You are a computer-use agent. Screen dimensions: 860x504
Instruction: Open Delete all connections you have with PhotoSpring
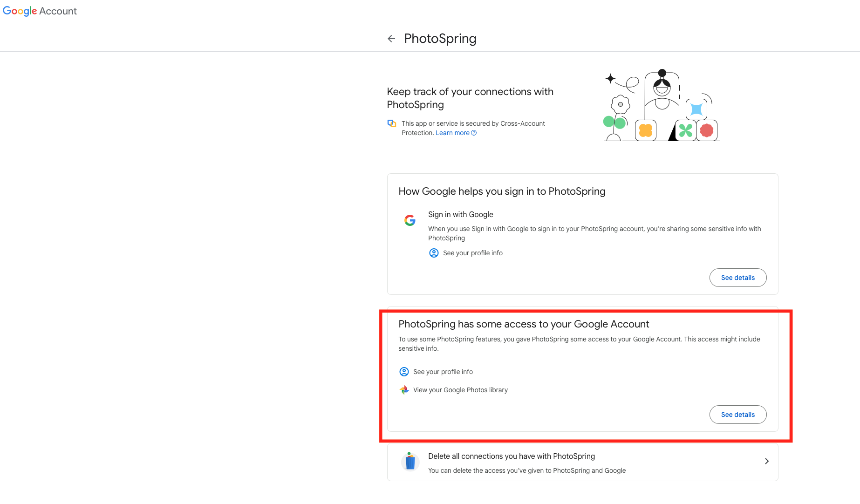click(x=582, y=462)
